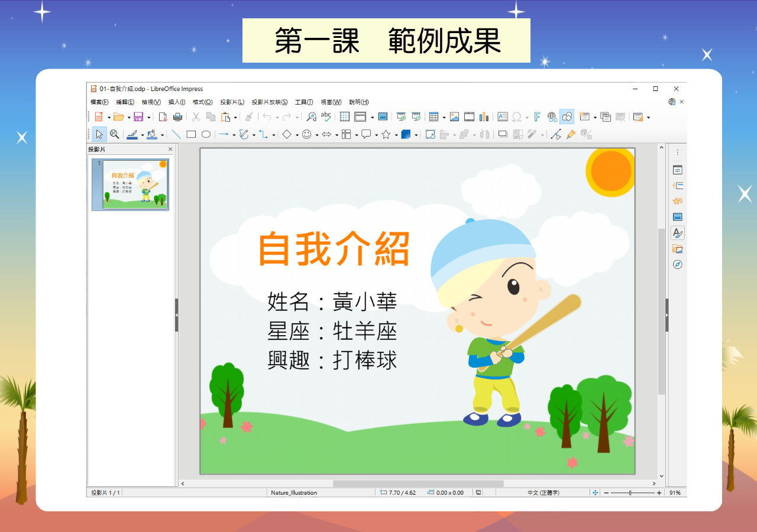The width and height of the screenshot is (757, 532).
Task: Select the Ellipse shape tool
Action: tap(206, 135)
